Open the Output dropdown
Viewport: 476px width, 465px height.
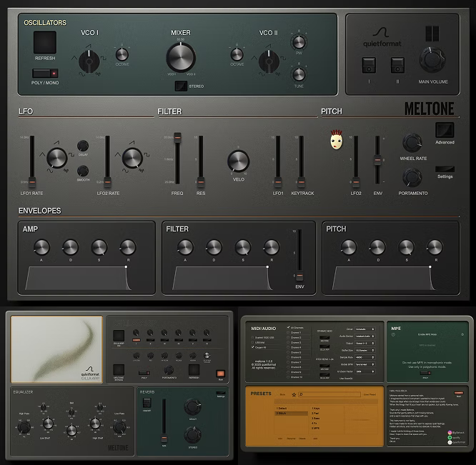pos(365,343)
